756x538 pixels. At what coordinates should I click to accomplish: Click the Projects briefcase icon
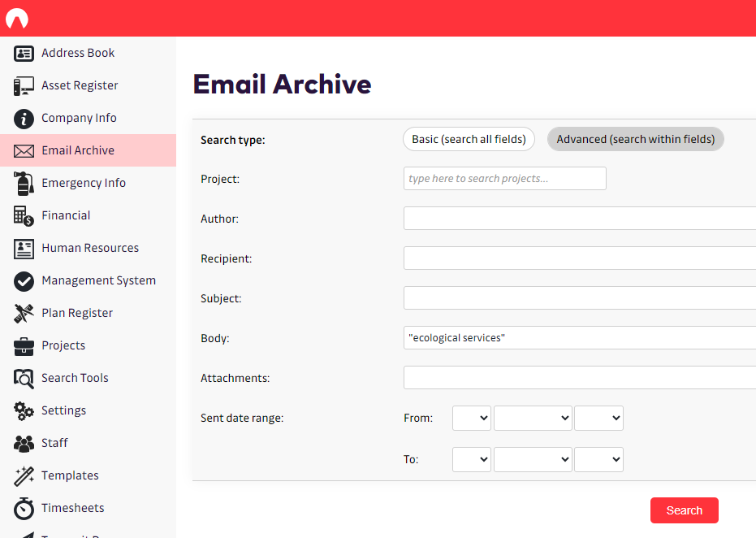point(24,345)
